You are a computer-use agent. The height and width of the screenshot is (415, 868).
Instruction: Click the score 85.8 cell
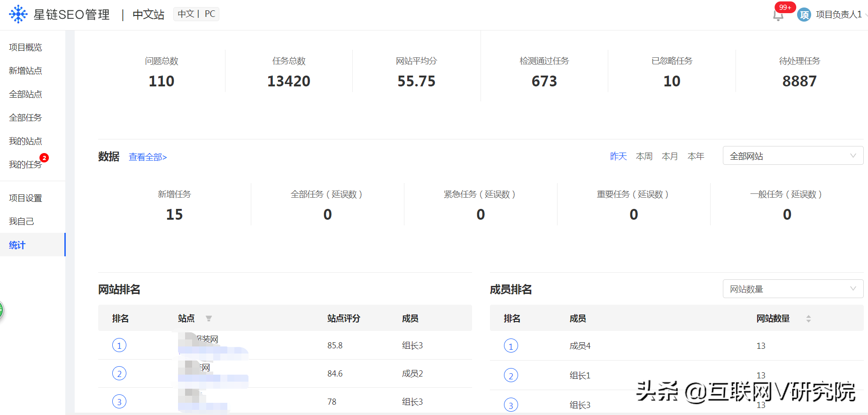click(x=335, y=346)
